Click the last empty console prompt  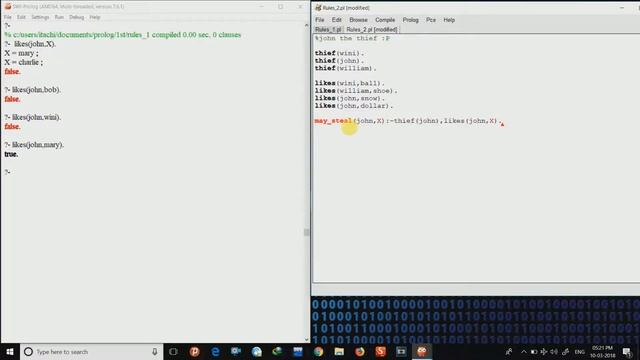tap(7, 172)
